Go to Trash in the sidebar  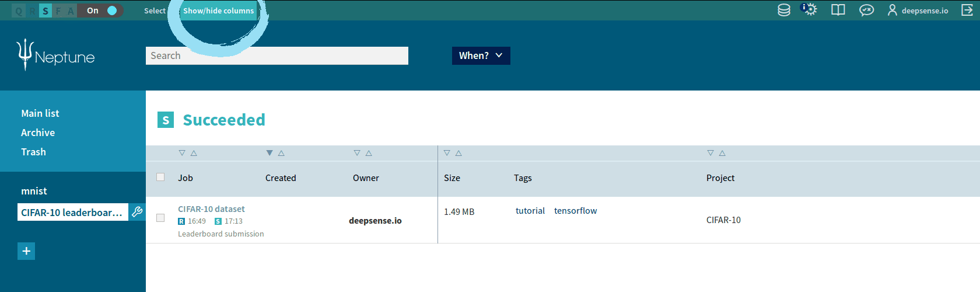[x=33, y=152]
